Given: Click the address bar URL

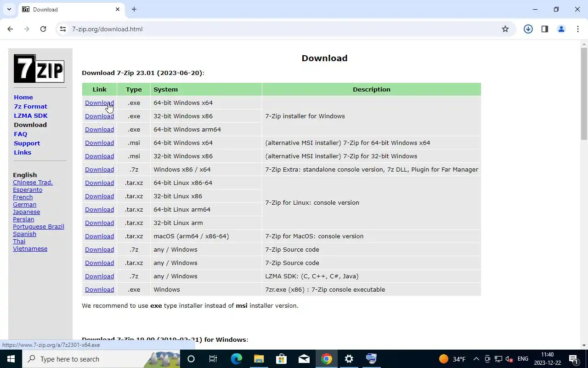Looking at the screenshot, I should (107, 29).
